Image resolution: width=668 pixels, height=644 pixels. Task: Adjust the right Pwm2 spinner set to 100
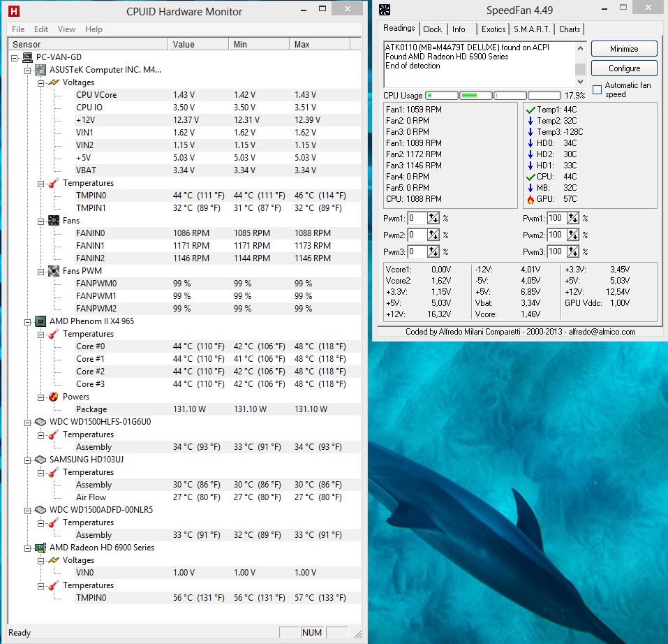tap(573, 235)
